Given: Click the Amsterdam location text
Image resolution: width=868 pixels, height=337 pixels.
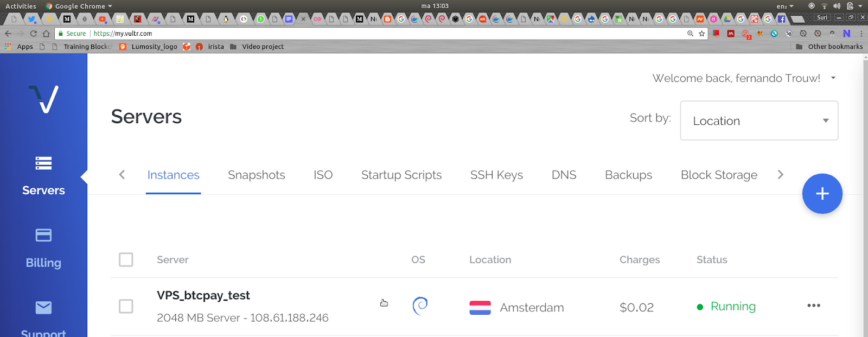Looking at the screenshot, I should click(532, 308).
